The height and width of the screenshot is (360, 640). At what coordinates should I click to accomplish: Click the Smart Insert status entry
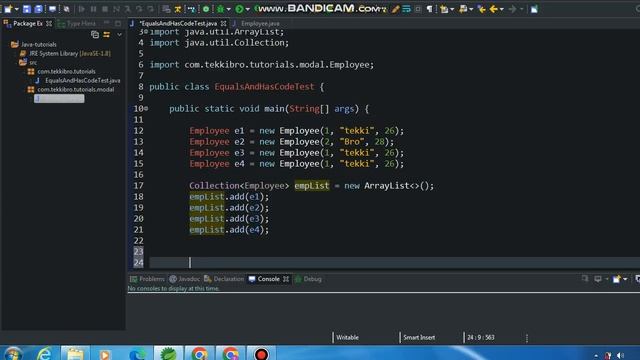419,338
